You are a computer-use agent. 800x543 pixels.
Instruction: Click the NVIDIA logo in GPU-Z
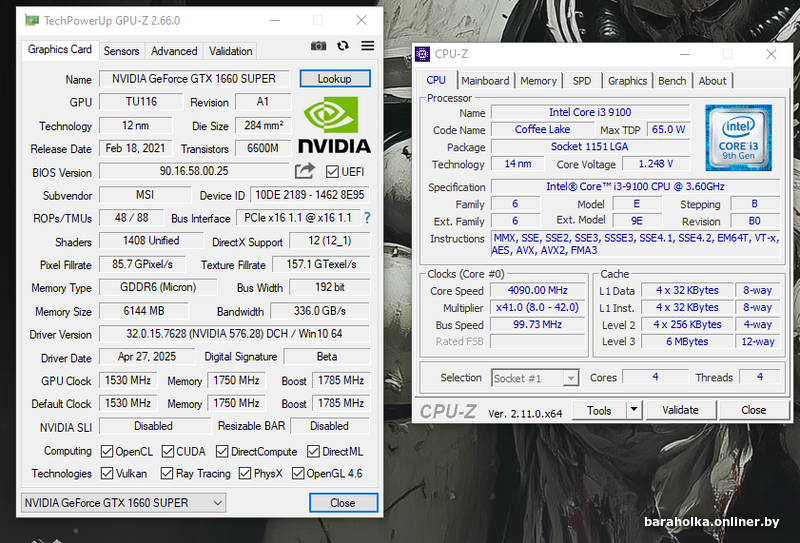coord(334,126)
